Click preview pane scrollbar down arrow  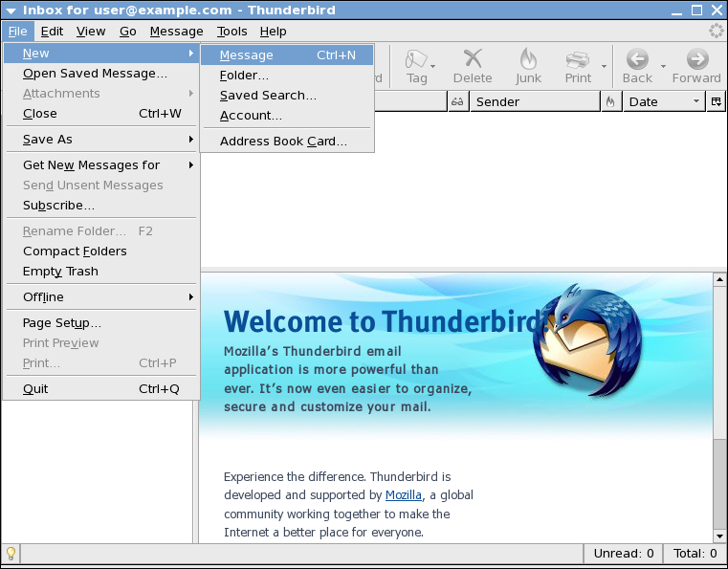[719, 536]
